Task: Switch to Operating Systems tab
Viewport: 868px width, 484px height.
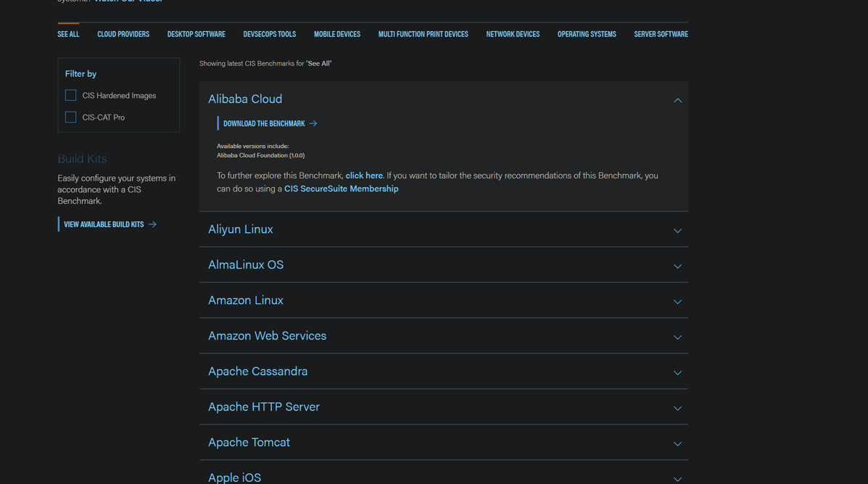Action: 587,34
